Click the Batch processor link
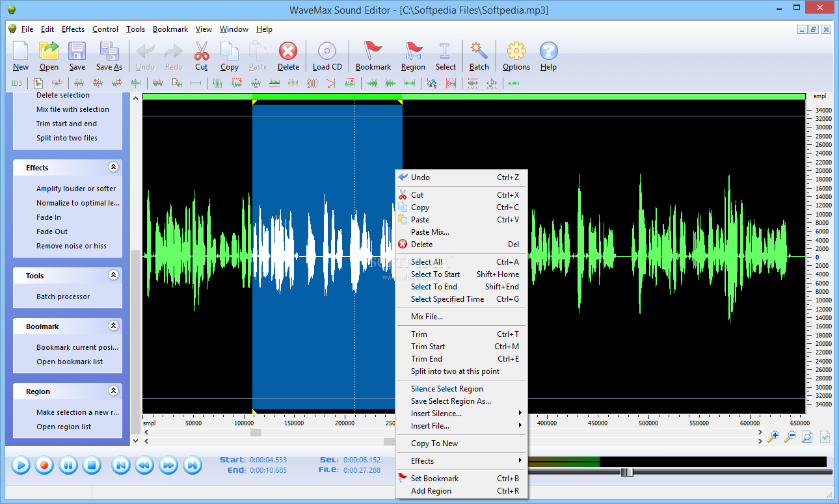 click(63, 297)
